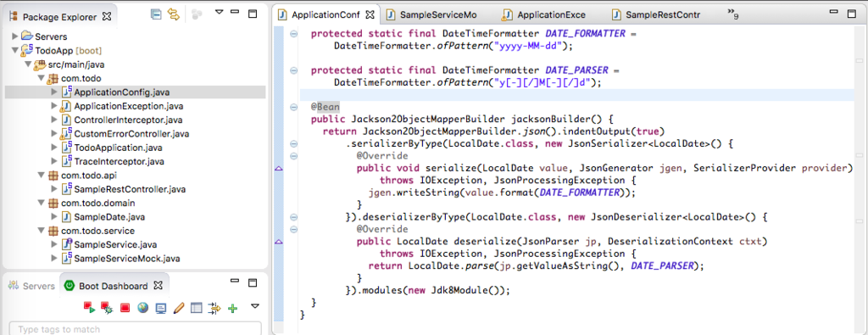Screen dimensions: 868x335
Task: Click the arrows filter icon in Boot Dashboard
Action: [214, 308]
